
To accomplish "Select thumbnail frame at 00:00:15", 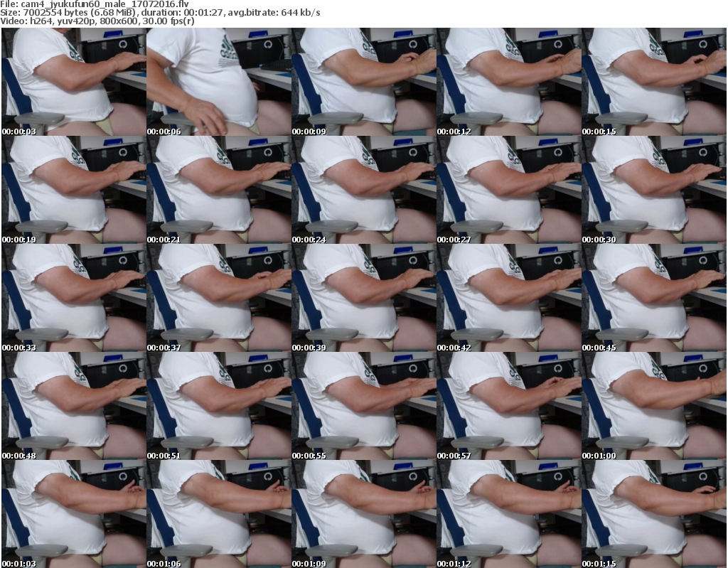I will point(654,82).
